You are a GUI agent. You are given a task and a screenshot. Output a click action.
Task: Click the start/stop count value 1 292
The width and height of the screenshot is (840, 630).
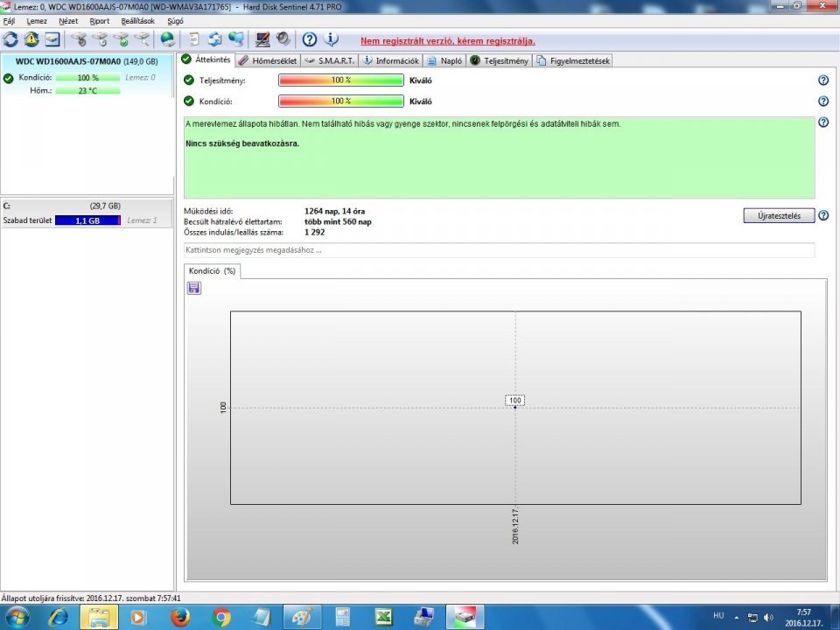click(314, 233)
